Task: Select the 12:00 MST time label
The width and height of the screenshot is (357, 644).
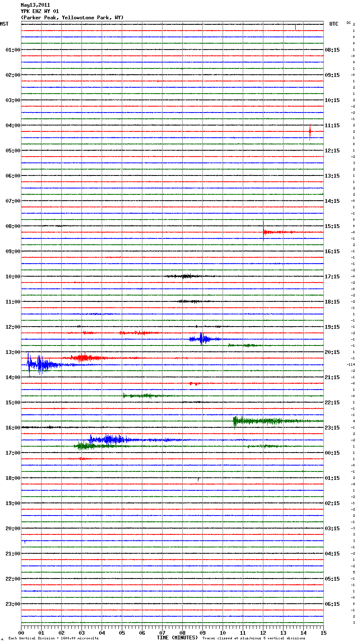Action: 13,327
